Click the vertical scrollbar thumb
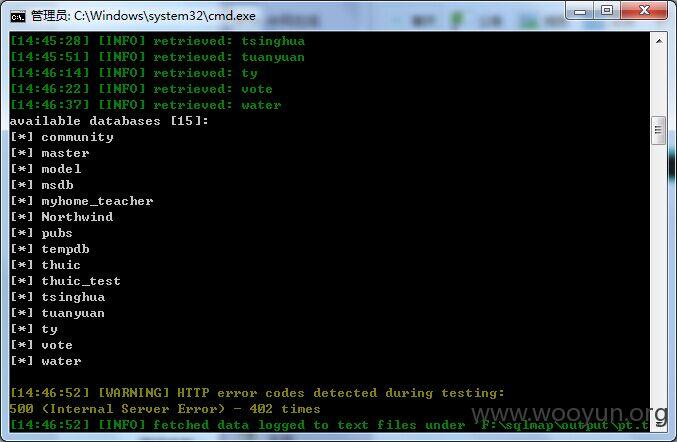The image size is (677, 442). pyautogui.click(x=658, y=130)
